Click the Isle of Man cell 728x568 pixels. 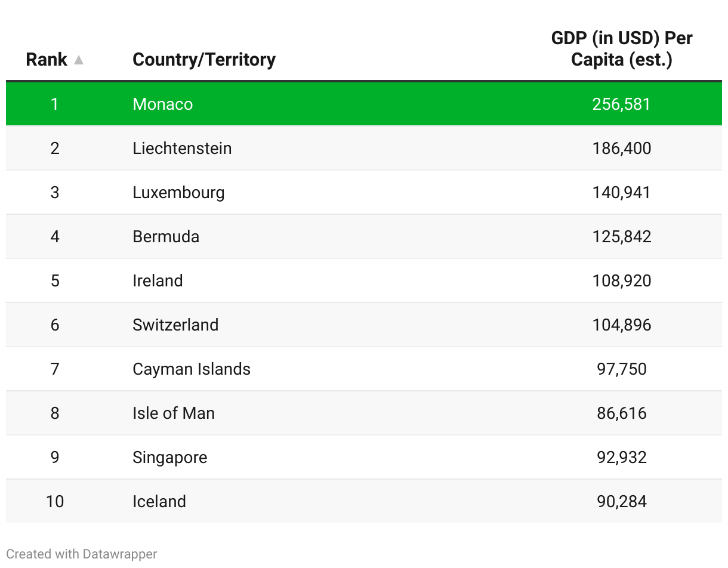pos(174,413)
